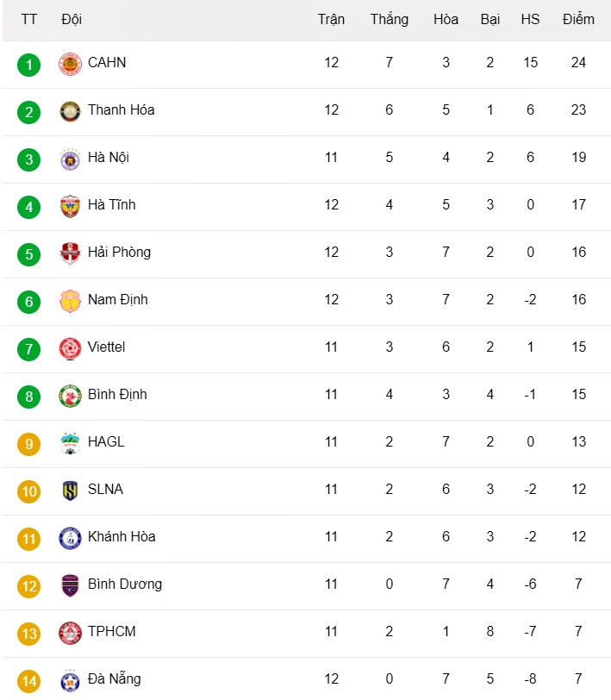Click the HS column header
The width and height of the screenshot is (611, 700).
coord(530,19)
